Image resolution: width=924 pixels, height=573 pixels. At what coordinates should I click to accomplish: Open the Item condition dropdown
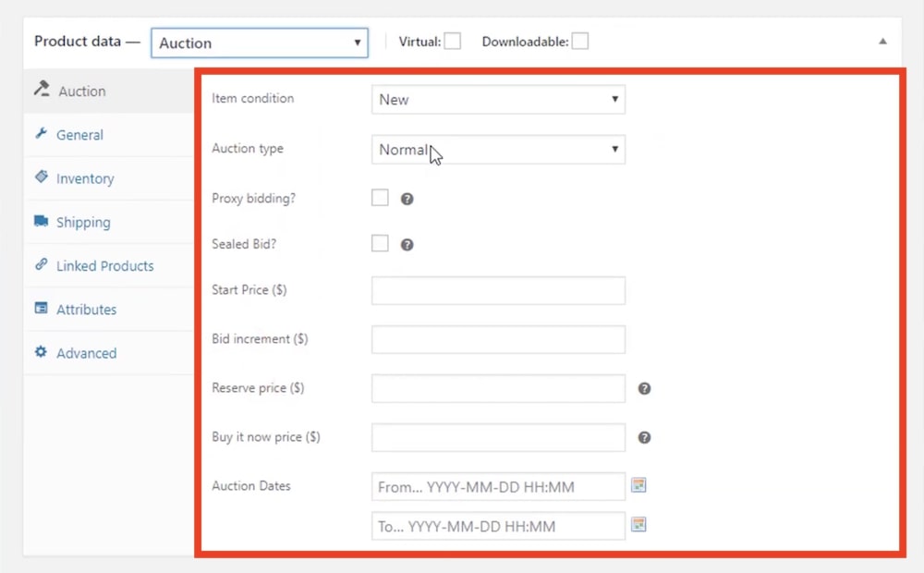click(x=498, y=100)
